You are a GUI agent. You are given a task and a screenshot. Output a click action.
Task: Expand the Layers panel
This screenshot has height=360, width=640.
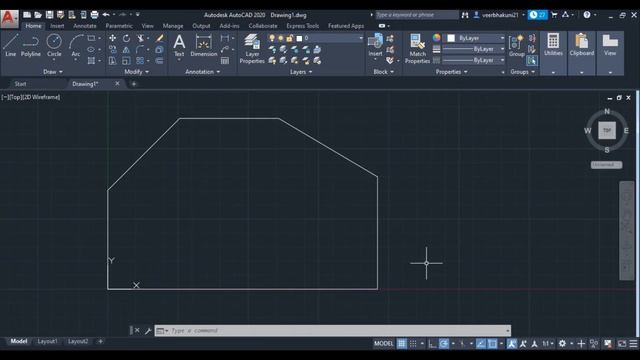(301, 72)
